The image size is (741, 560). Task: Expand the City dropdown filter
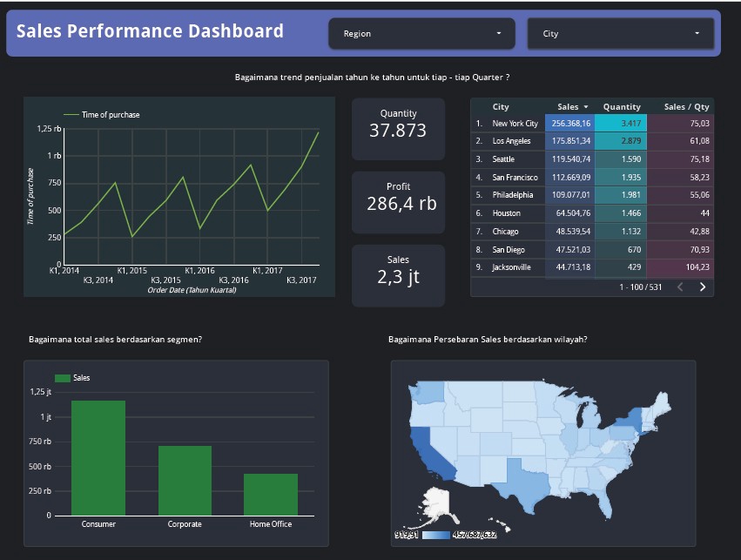point(620,34)
